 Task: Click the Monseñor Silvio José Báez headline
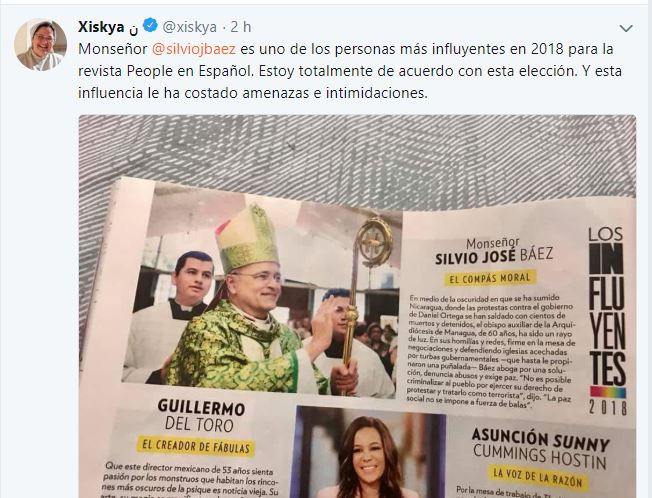494,251
